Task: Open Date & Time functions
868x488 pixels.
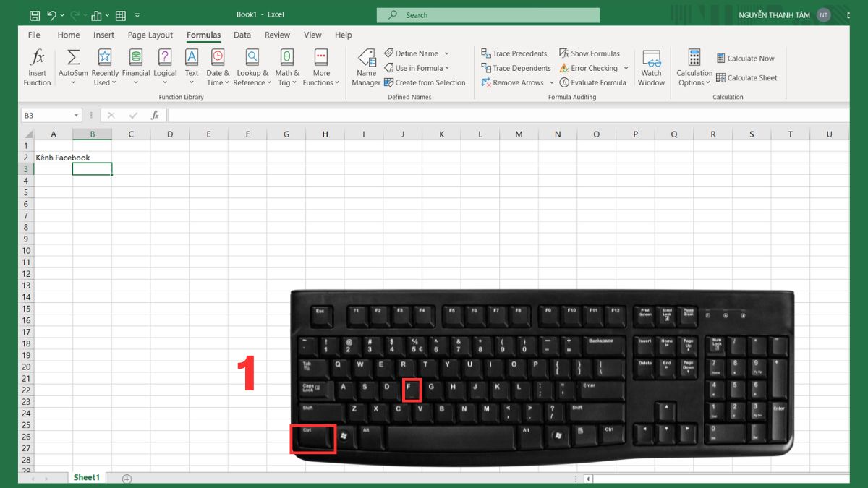Action: click(x=218, y=68)
